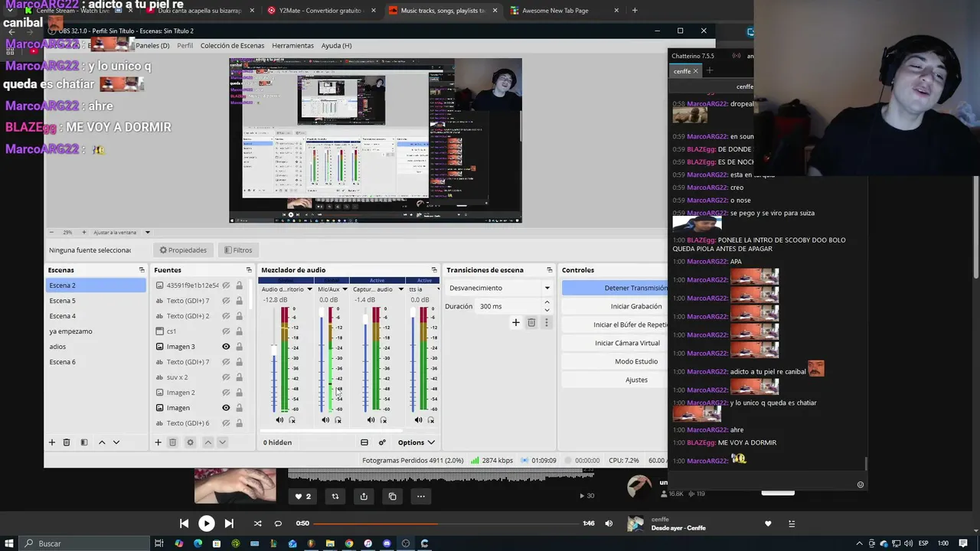Image resolution: width=980 pixels, height=551 pixels.
Task: Show the Imagen 3 source visibility eye
Action: pos(226,347)
